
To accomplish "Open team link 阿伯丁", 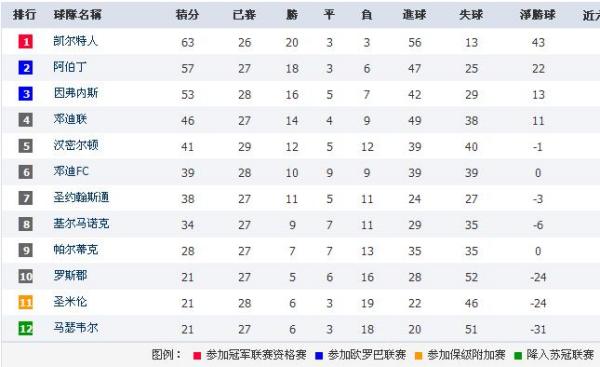I will click(x=70, y=67).
